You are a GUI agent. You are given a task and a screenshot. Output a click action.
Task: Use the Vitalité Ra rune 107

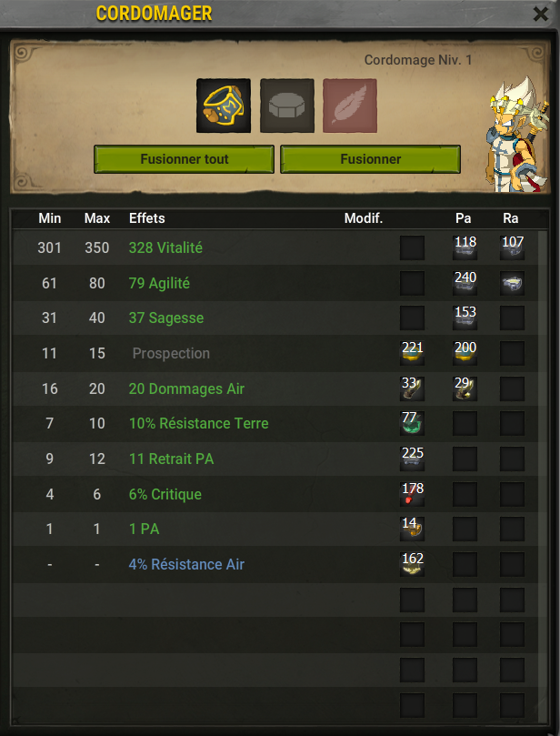point(512,247)
